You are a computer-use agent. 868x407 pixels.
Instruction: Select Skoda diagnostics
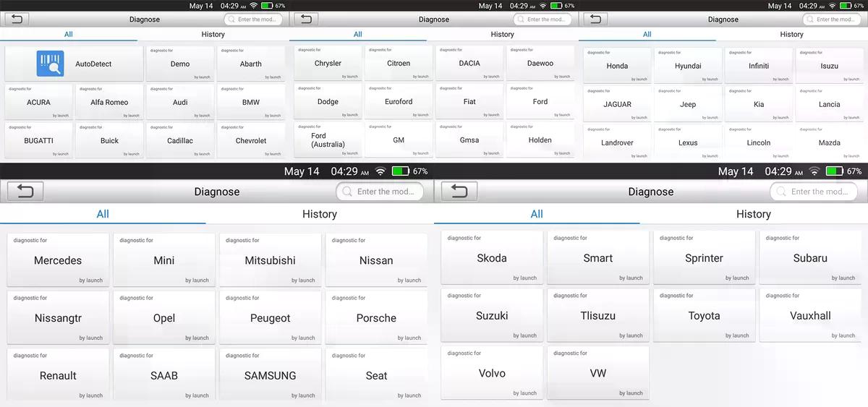pos(492,257)
